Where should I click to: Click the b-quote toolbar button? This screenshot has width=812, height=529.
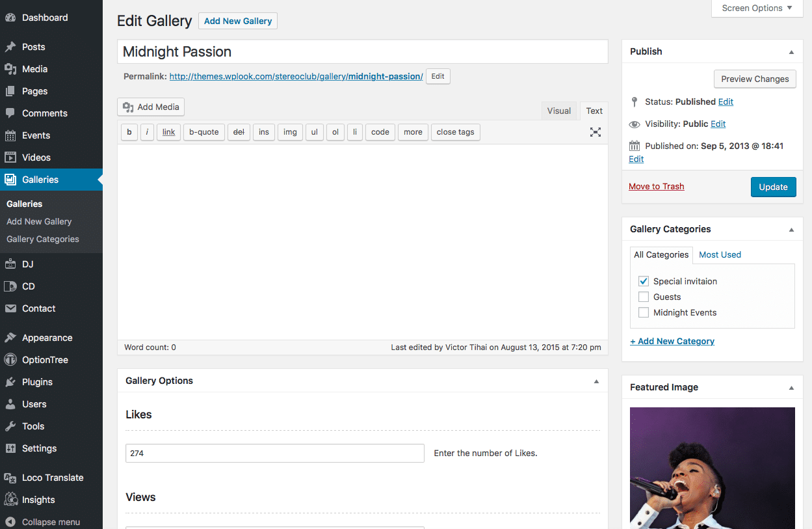(x=204, y=132)
